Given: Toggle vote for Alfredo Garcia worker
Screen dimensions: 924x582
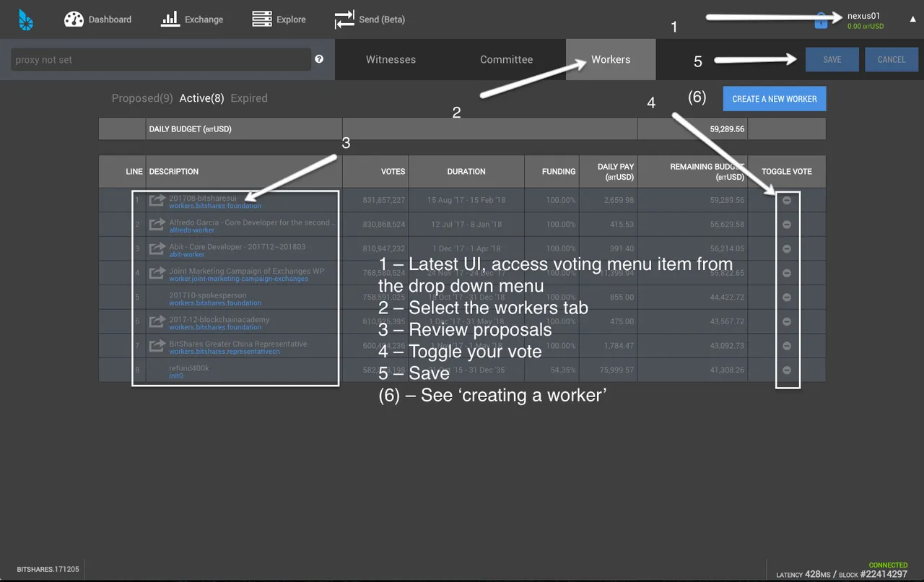Looking at the screenshot, I should [787, 225].
